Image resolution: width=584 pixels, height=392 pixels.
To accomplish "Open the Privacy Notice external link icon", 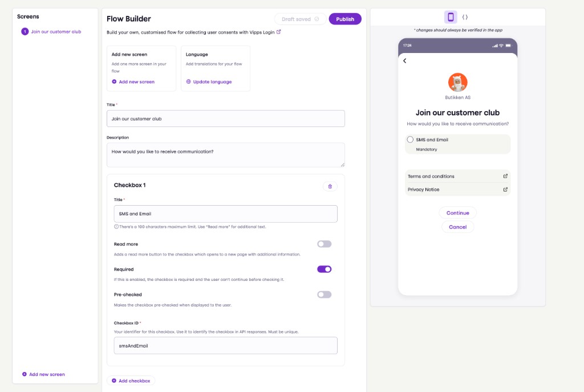I will tap(505, 189).
